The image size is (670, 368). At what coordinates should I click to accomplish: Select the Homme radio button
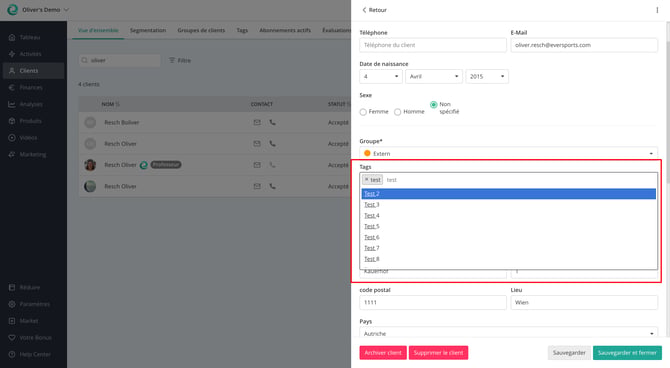397,112
